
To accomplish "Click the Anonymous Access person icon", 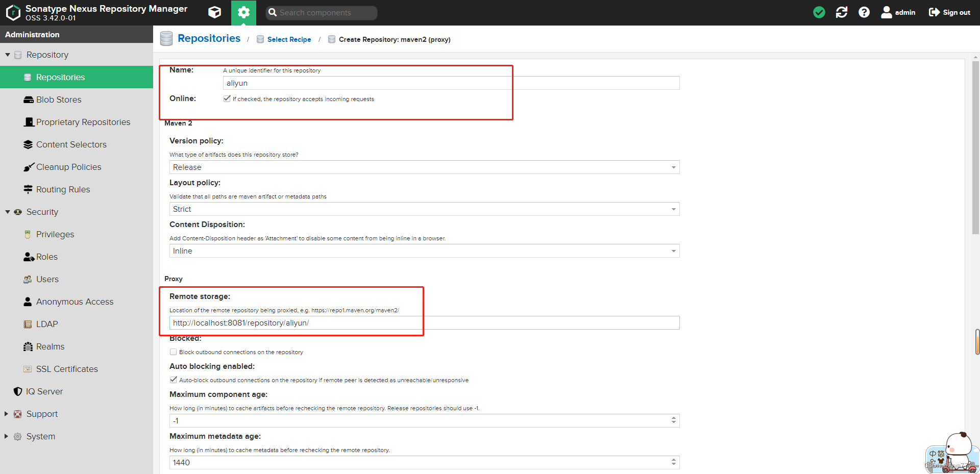I will click(28, 302).
